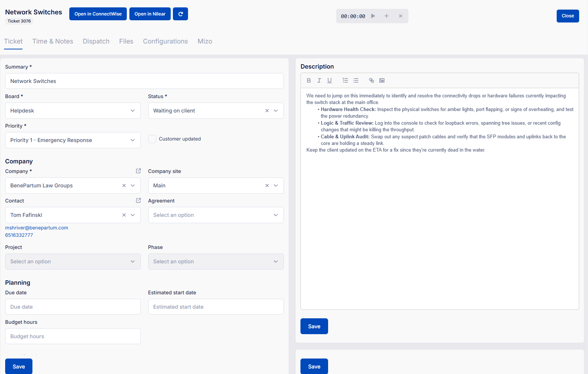
Task: Clear the Contact field value
Action: click(124, 215)
